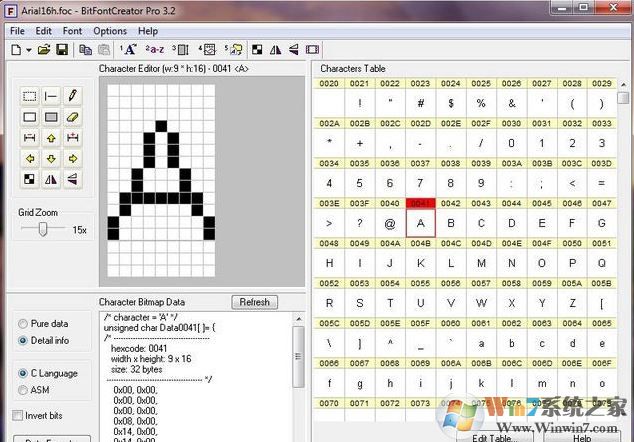
Task: Shift glyph right with right arrow tool
Action: (72, 159)
